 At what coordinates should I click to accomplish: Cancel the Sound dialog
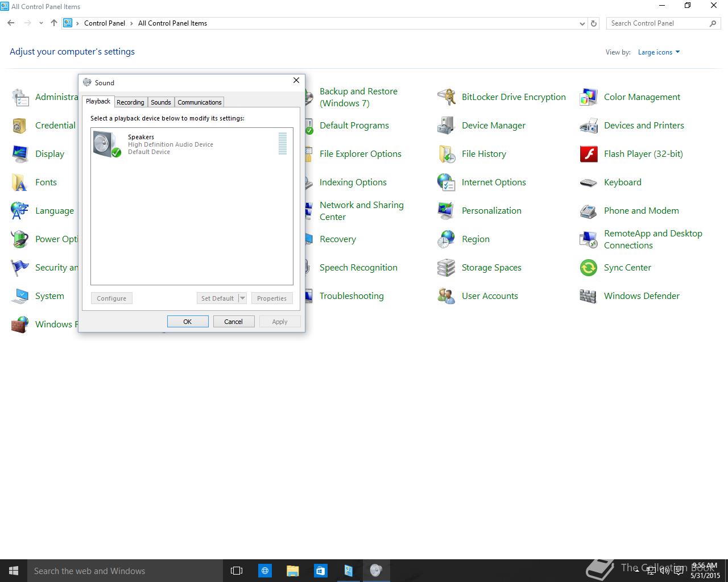click(233, 322)
